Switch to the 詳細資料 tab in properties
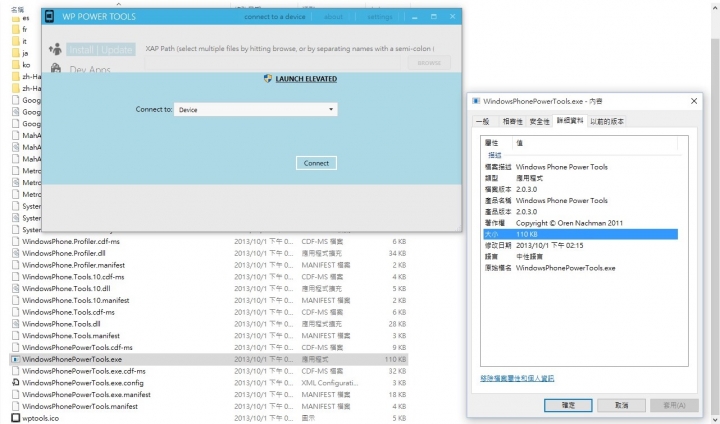Image resolution: width=720 pixels, height=424 pixels. pyautogui.click(x=570, y=120)
